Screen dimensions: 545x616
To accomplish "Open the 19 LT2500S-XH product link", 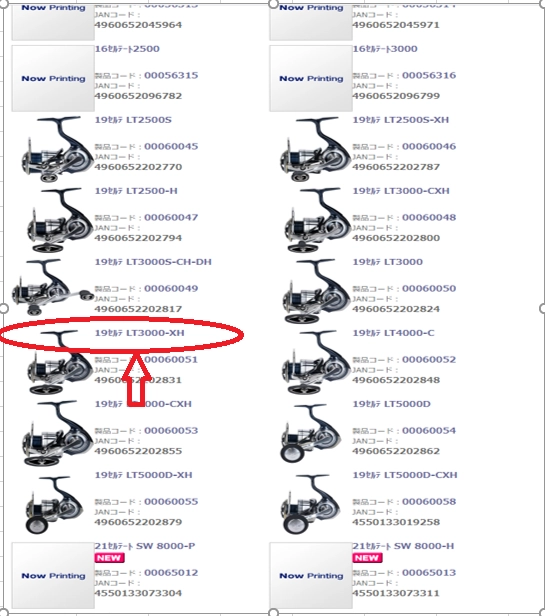I will (x=400, y=120).
